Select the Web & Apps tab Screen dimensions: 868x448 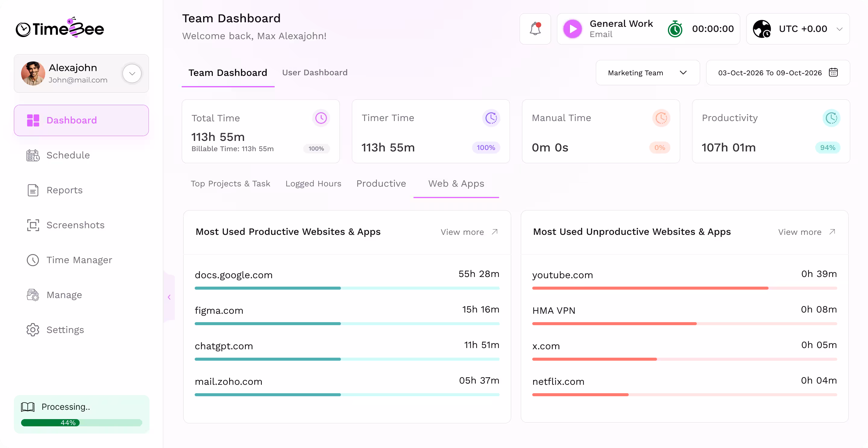pos(456,184)
